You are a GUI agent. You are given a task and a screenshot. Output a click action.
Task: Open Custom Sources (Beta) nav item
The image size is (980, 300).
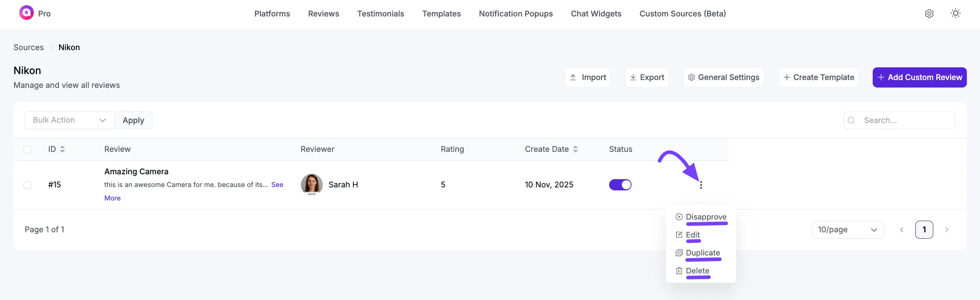pyautogui.click(x=682, y=14)
